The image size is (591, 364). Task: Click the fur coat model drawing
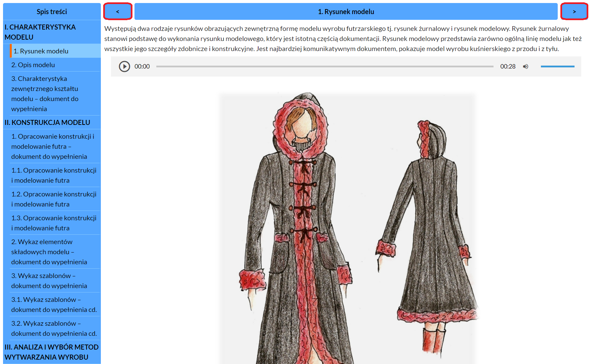347,228
